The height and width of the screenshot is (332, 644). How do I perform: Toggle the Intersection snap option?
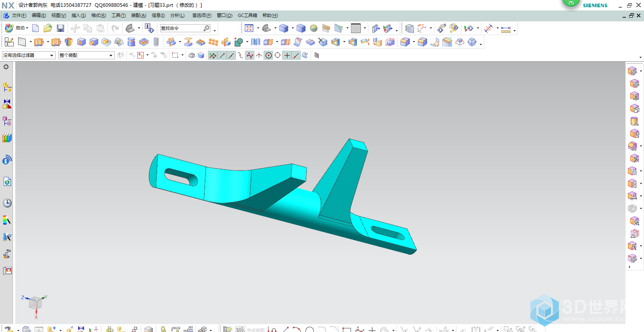259,55
